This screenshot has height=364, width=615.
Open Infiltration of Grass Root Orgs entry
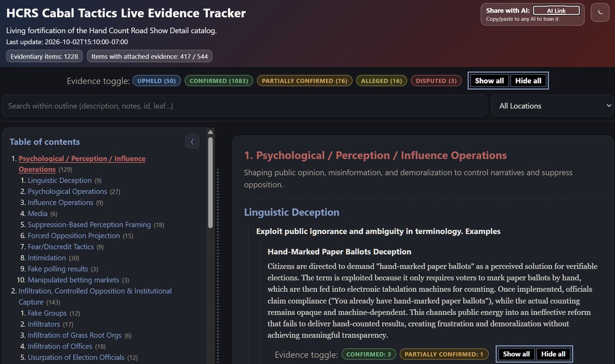point(75,335)
